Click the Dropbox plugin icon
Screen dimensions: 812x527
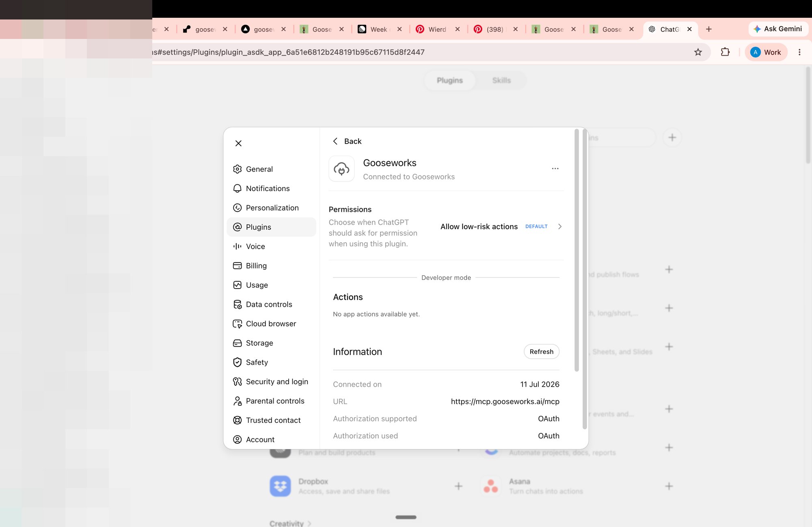pos(280,486)
